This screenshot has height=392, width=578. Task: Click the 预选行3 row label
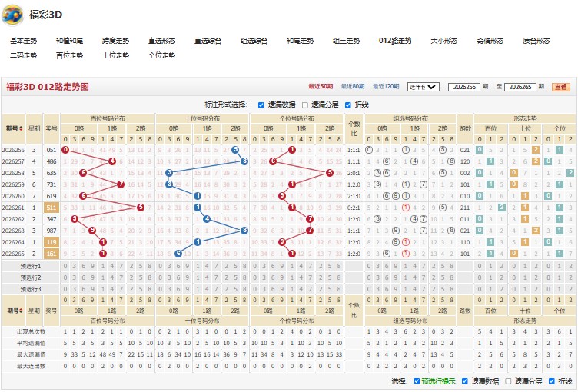pos(31,289)
